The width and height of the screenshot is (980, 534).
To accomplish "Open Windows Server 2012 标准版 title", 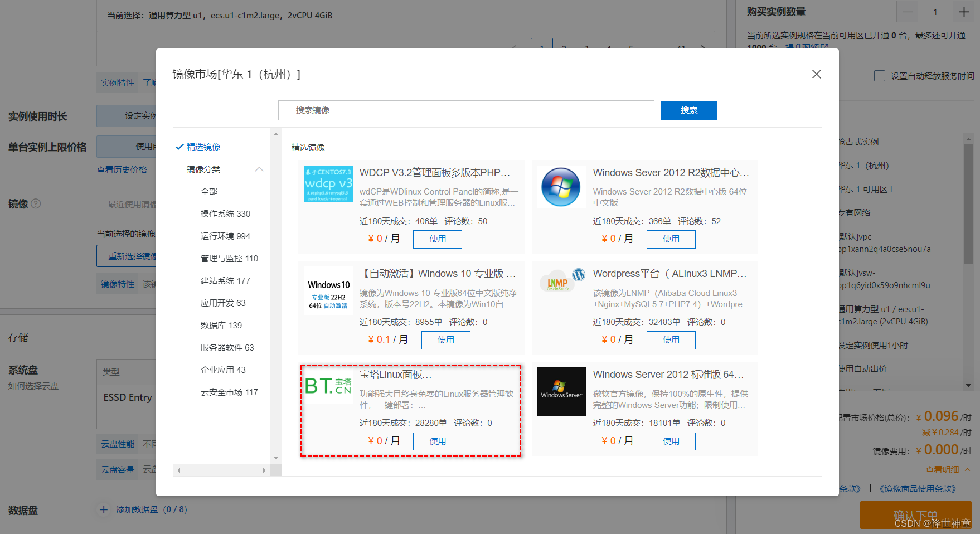I will (669, 375).
